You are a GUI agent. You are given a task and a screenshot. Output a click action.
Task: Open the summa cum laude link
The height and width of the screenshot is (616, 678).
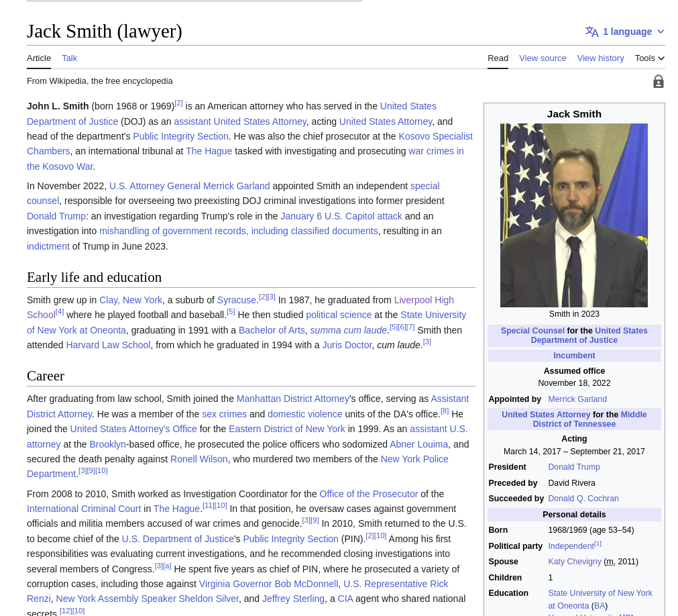[348, 330]
